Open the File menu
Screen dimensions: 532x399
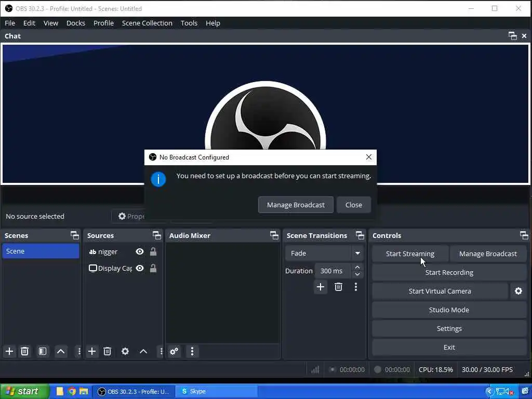click(x=10, y=23)
